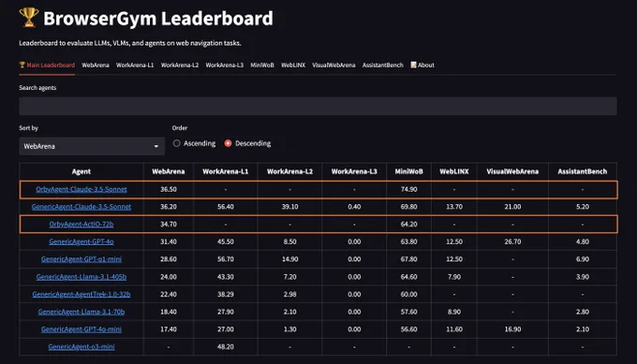
Task: Click the 0.40 WorkArena-L3 cell
Action: [354, 207]
